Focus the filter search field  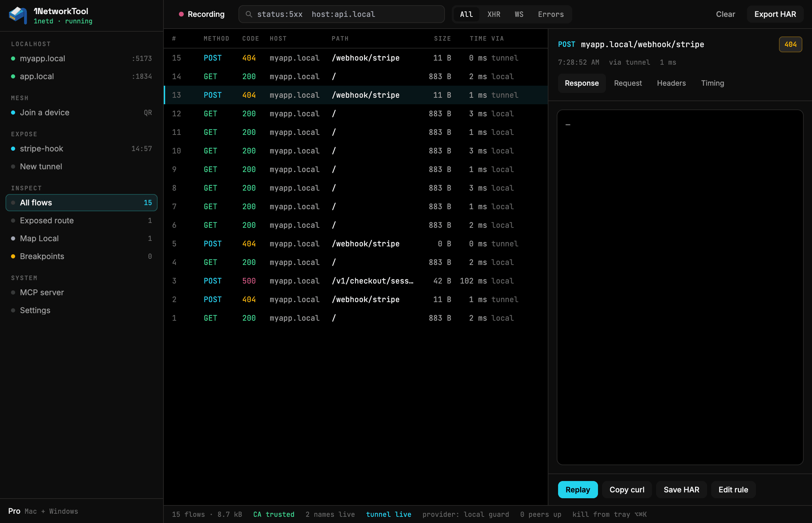[341, 14]
